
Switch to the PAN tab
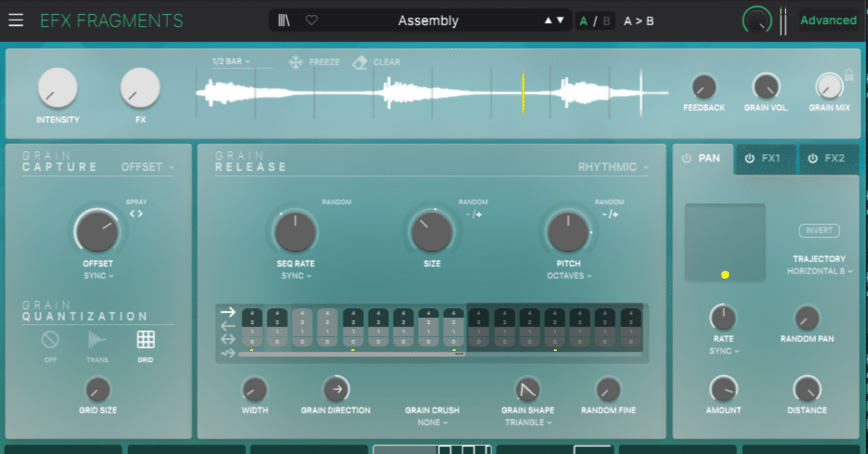(x=703, y=159)
